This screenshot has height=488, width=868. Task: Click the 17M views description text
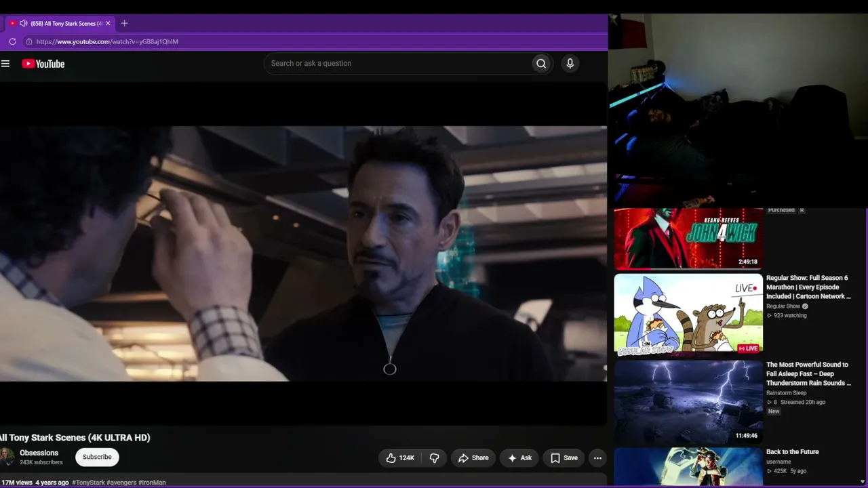pyautogui.click(x=16, y=483)
